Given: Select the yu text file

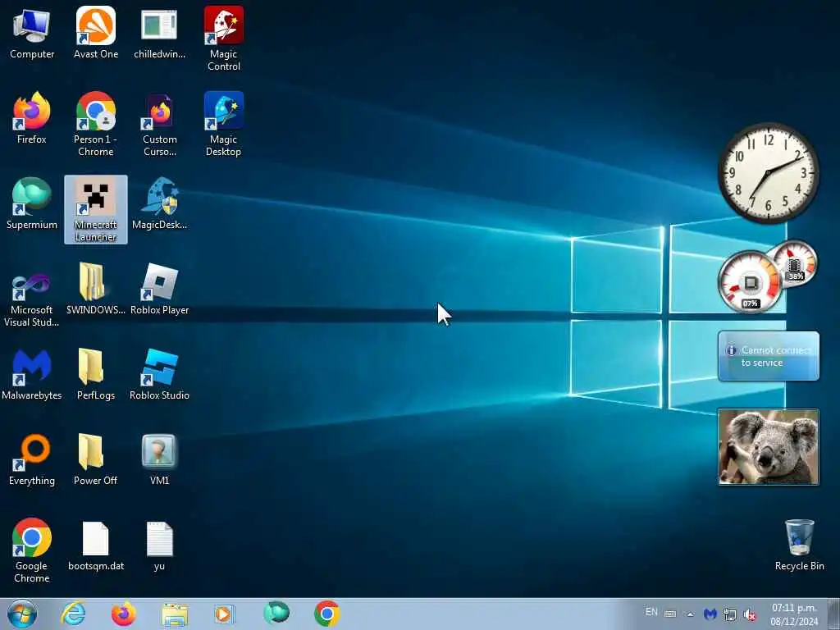Looking at the screenshot, I should tap(160, 546).
